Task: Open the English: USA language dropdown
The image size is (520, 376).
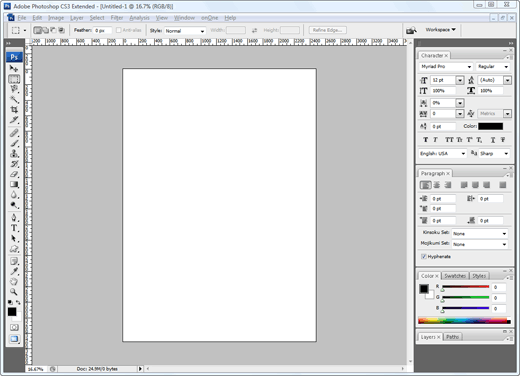Action: (442, 153)
